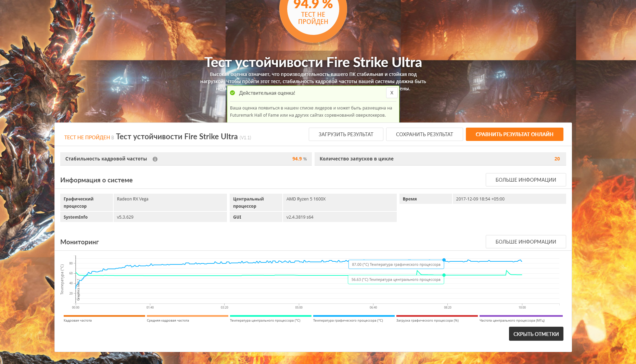The width and height of the screenshot is (636, 364).
Task: Toggle the Частота центрального процессора (МГц) series
Action: pyautogui.click(x=521, y=318)
